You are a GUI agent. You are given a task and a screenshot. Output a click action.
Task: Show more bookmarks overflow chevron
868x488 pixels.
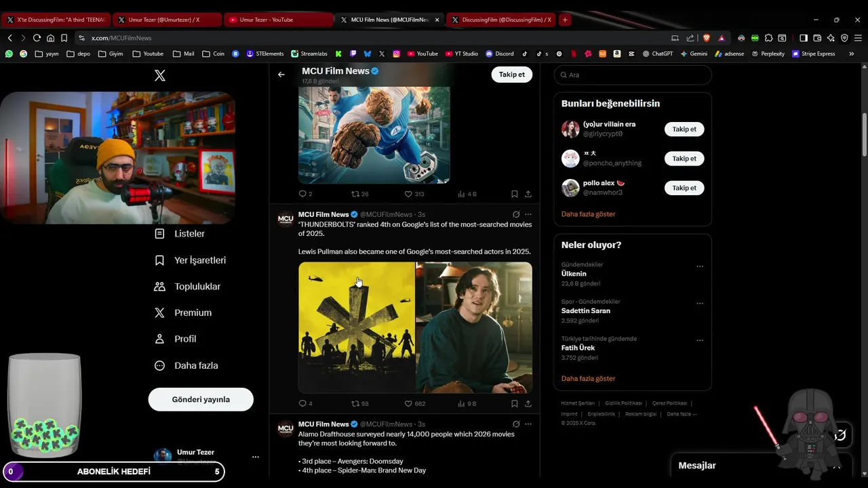pos(852,54)
